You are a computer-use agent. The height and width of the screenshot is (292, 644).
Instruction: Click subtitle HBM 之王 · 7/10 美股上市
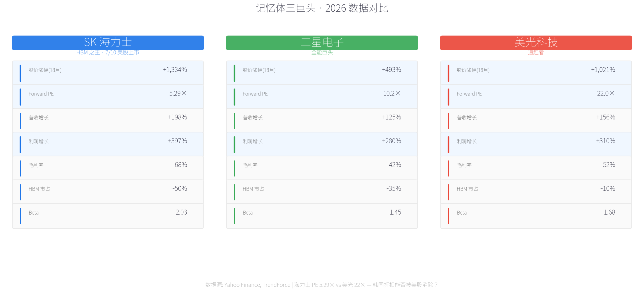(x=108, y=52)
